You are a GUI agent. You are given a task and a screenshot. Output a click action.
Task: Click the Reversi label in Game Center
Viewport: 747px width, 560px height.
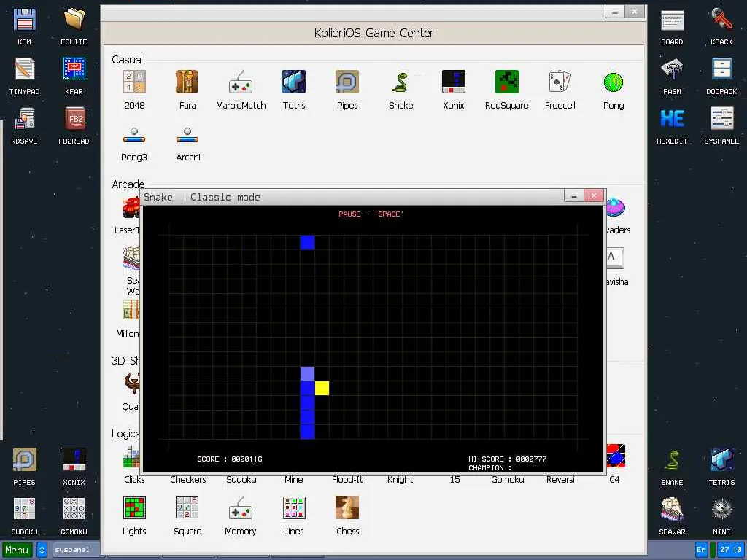560,480
